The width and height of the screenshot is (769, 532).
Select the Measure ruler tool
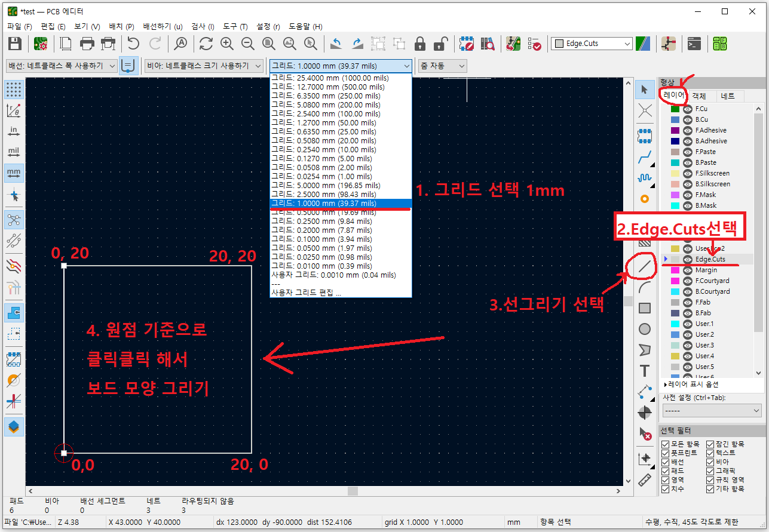pyautogui.click(x=644, y=479)
